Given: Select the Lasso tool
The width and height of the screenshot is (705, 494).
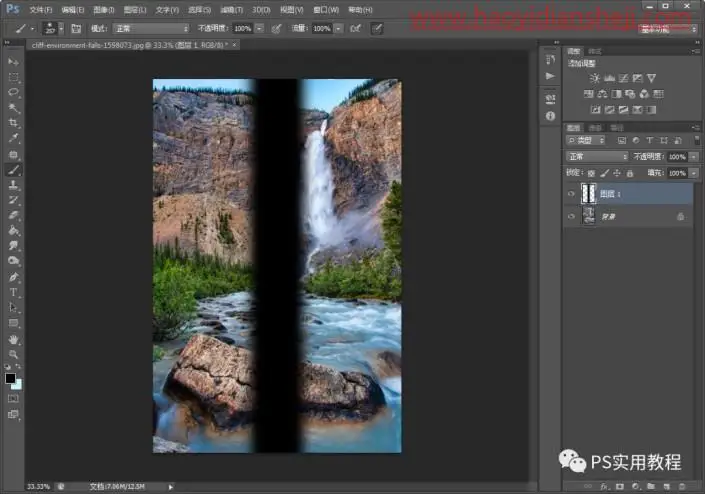Looking at the screenshot, I should point(13,93).
